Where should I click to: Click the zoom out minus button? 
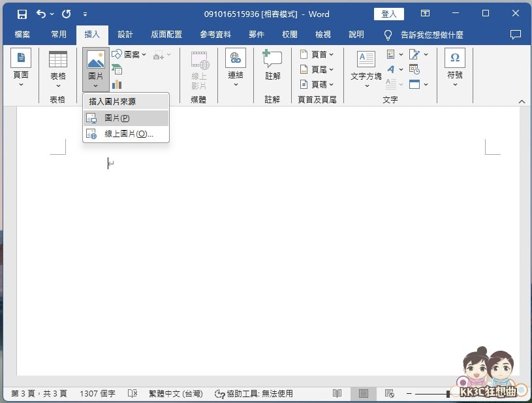[409, 393]
